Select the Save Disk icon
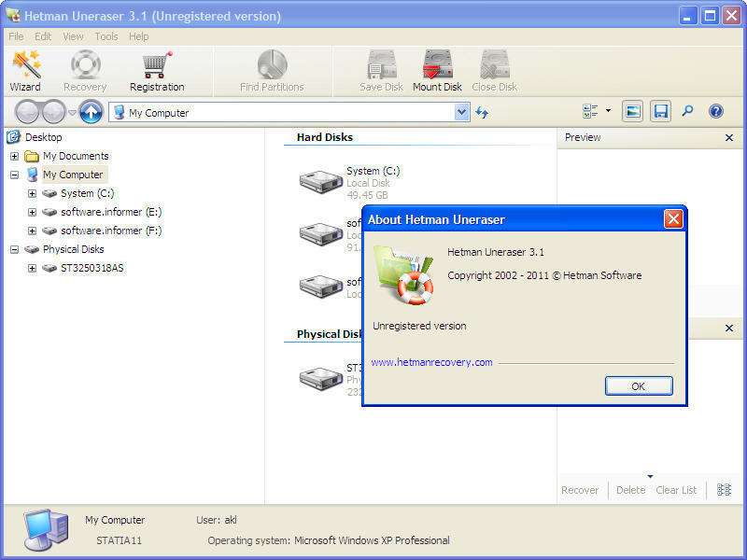747x560 pixels. coord(379,67)
